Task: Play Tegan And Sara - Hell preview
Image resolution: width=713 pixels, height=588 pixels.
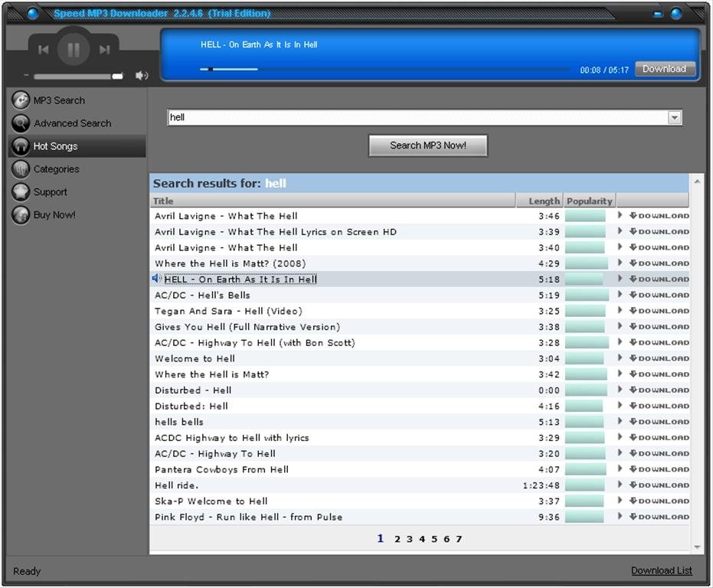Action: tap(620, 311)
